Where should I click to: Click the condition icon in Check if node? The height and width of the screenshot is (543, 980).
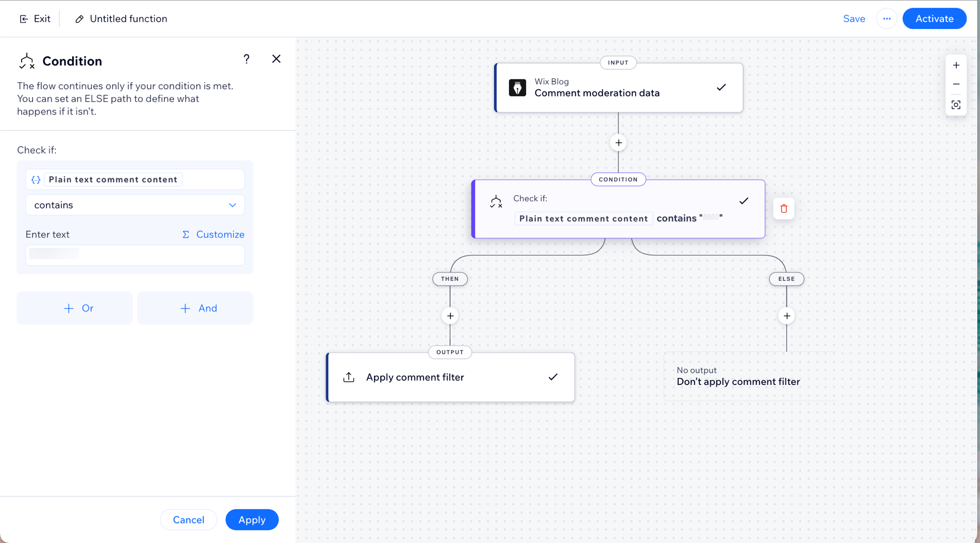point(496,202)
